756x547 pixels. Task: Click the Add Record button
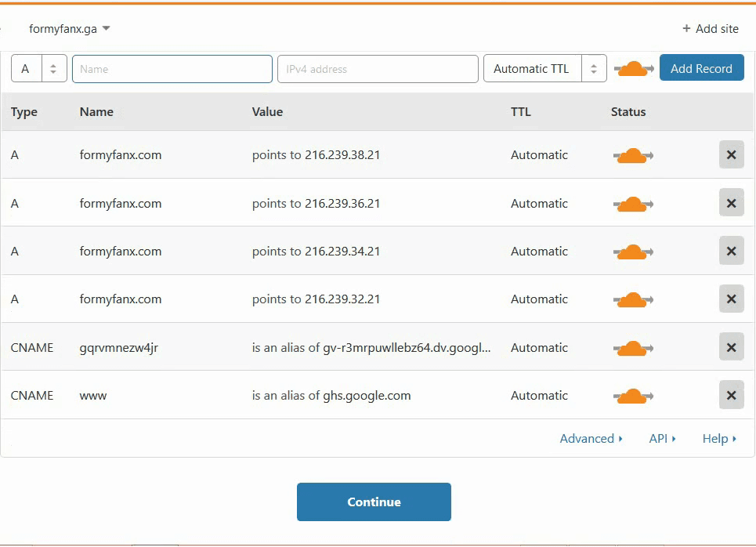point(701,69)
